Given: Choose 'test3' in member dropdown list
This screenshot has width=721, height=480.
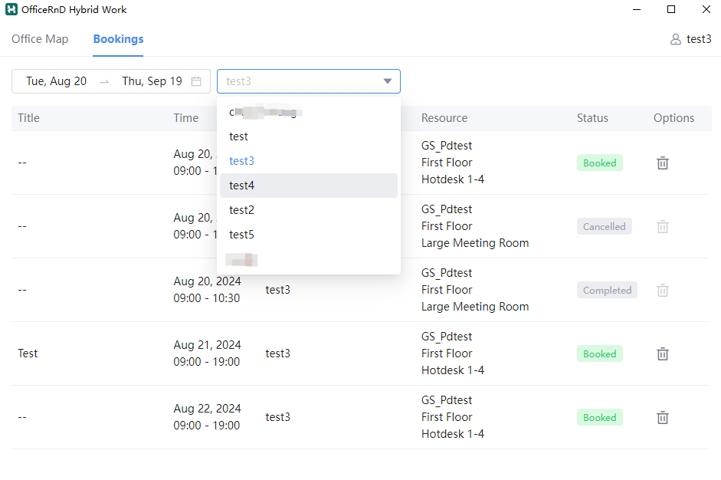Looking at the screenshot, I should click(309, 161).
